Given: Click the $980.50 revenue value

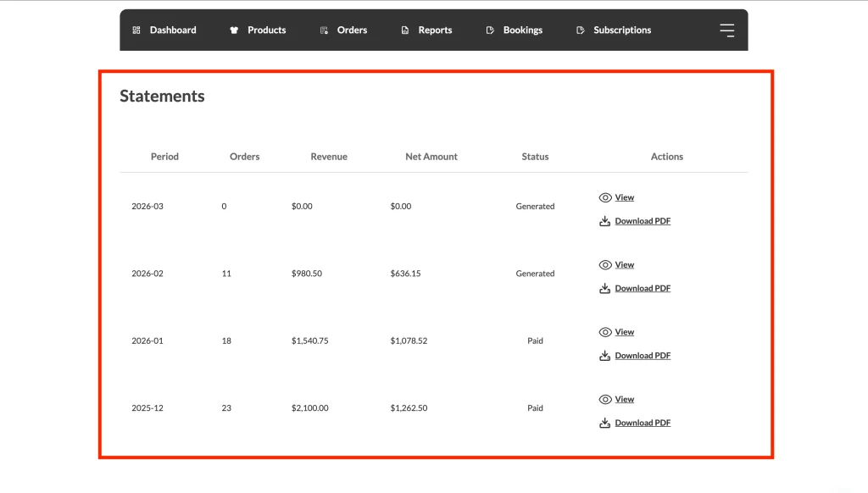Looking at the screenshot, I should (x=307, y=274).
